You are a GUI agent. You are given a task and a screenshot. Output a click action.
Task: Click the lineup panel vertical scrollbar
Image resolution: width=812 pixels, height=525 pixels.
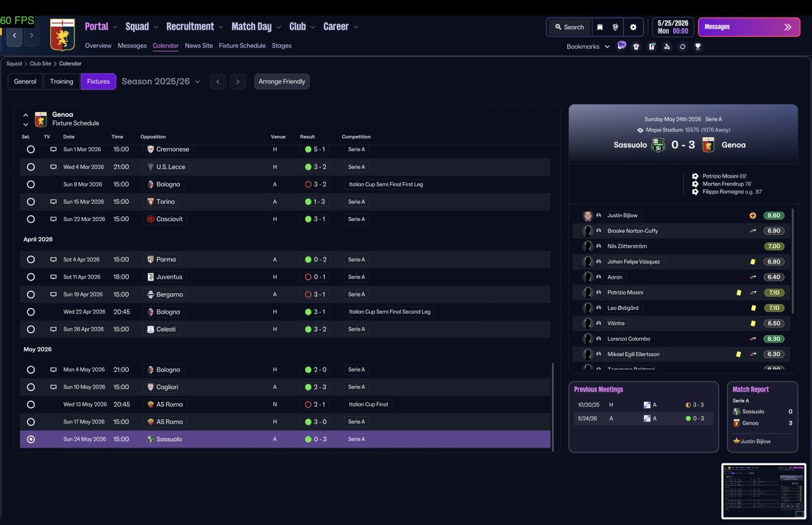point(792,260)
